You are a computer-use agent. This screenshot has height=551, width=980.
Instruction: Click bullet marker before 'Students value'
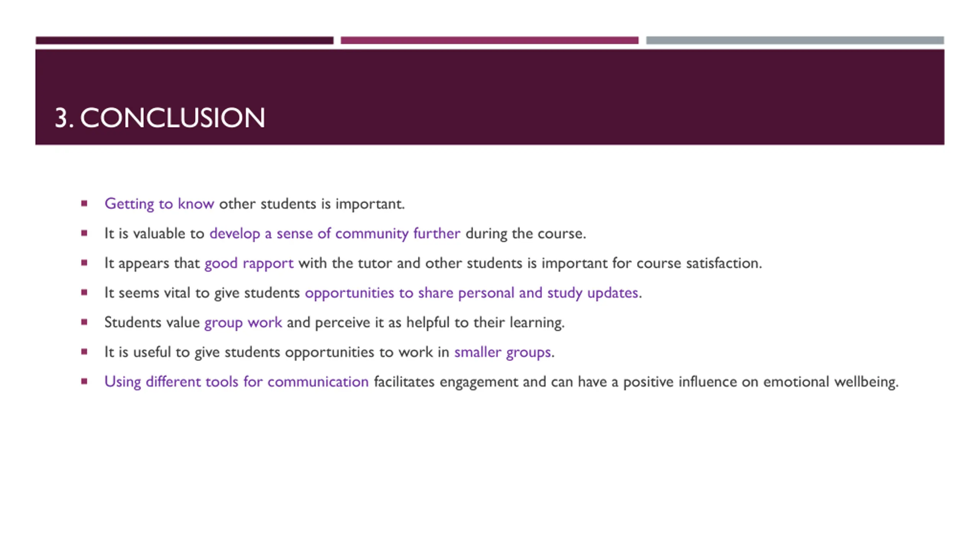point(84,322)
